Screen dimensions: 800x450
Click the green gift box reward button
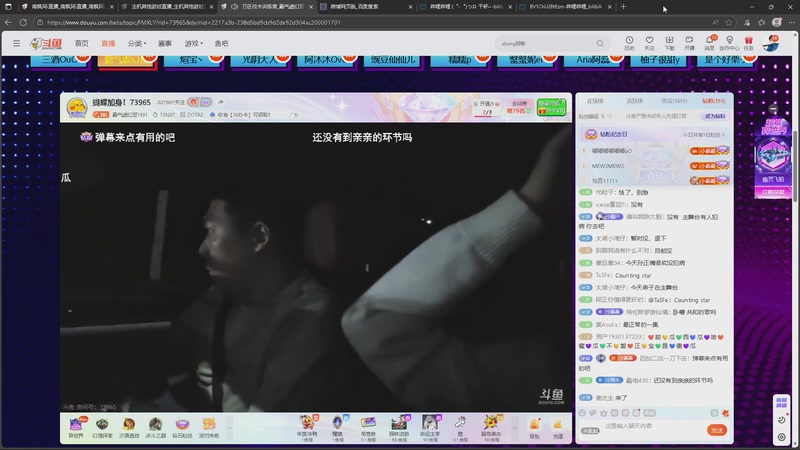[x=552, y=108]
